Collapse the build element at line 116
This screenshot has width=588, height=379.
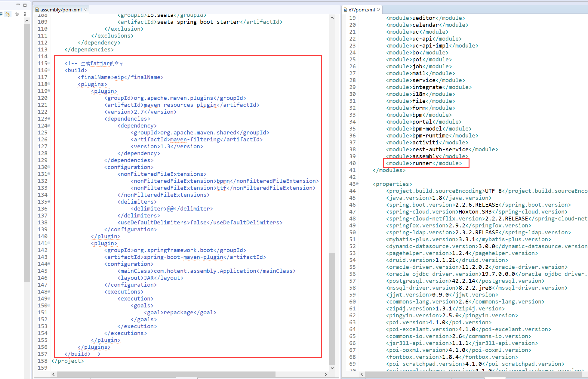pos(49,70)
